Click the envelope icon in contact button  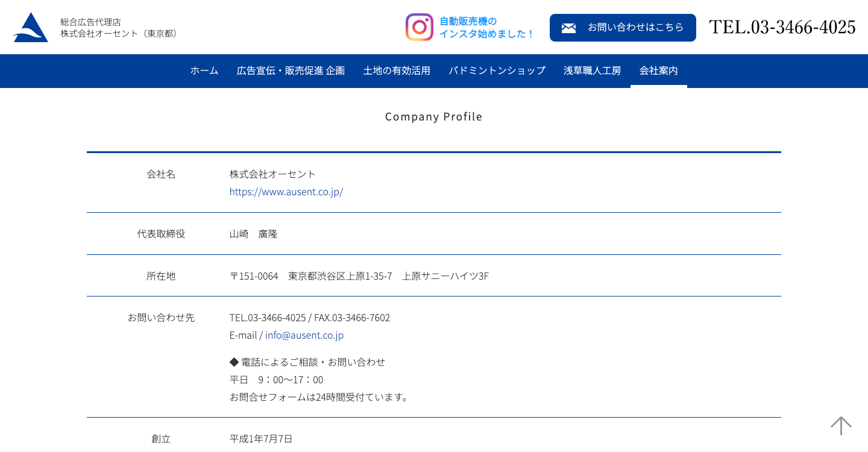(568, 28)
